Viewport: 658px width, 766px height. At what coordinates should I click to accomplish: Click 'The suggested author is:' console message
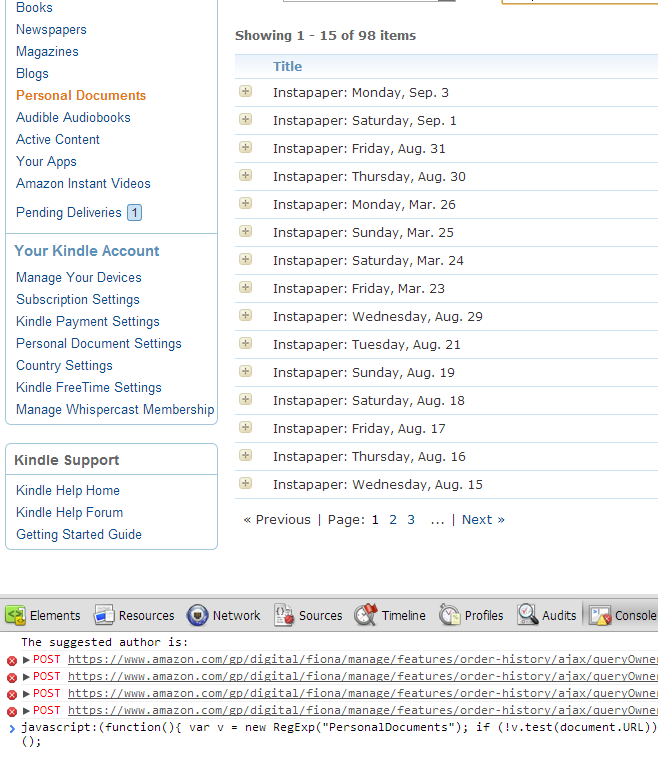(x=105, y=642)
